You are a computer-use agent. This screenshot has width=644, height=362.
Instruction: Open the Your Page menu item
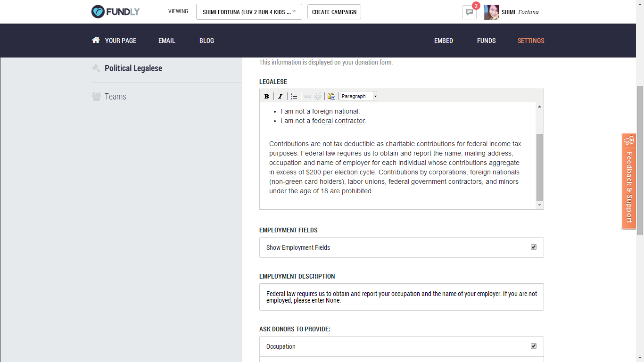[121, 41]
